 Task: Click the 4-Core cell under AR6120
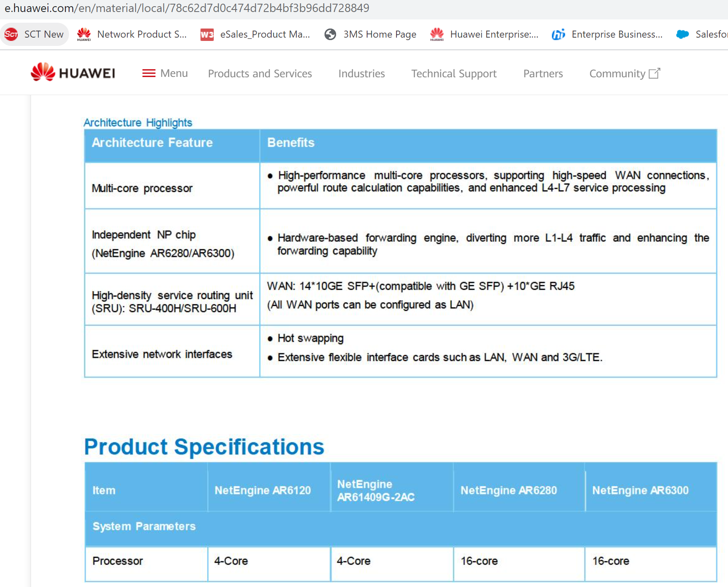[269, 564]
